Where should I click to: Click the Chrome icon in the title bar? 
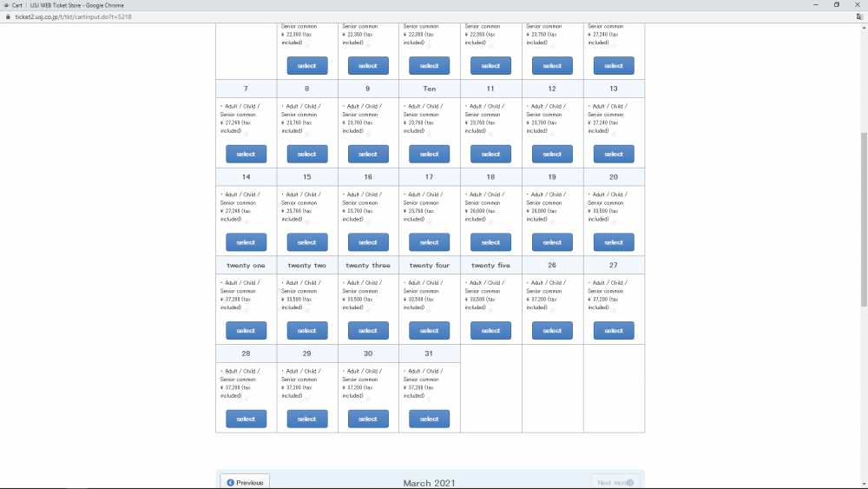(x=5, y=4)
